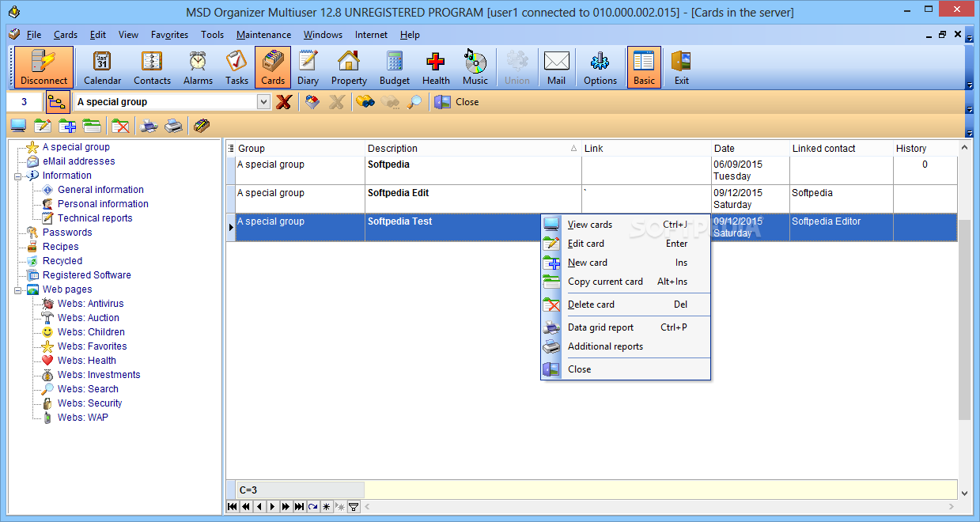Collapse the Information tree node
980x522 pixels.
click(x=18, y=176)
